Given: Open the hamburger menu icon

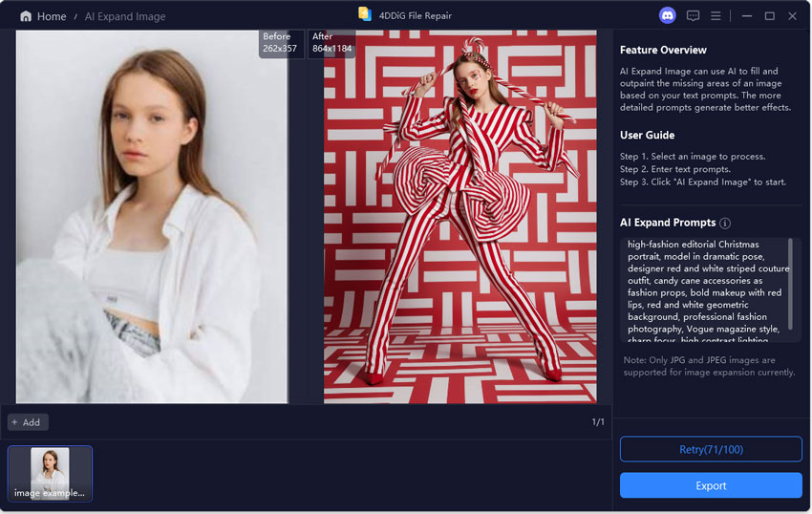Looking at the screenshot, I should pos(716,16).
